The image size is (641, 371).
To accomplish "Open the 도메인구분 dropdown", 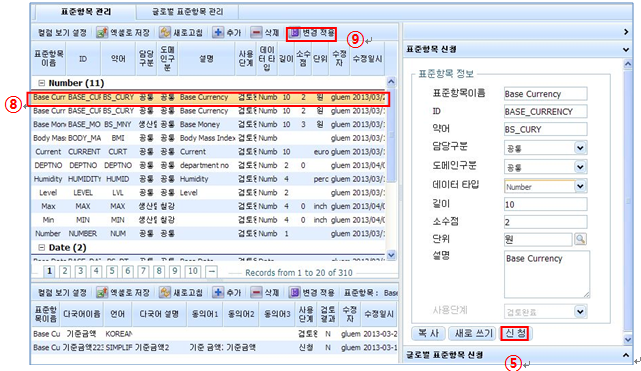I will click(580, 167).
